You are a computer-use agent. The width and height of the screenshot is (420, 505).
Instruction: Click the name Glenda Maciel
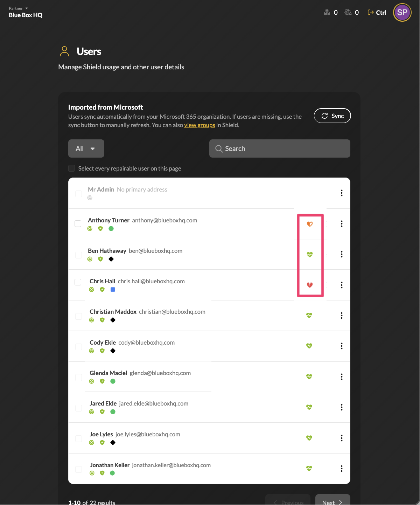(x=108, y=373)
